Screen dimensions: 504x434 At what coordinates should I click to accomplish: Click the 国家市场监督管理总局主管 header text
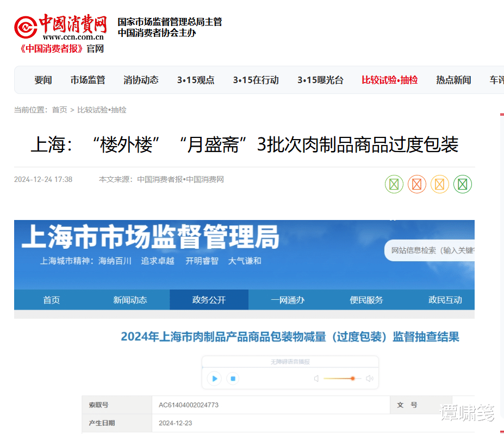pos(170,22)
